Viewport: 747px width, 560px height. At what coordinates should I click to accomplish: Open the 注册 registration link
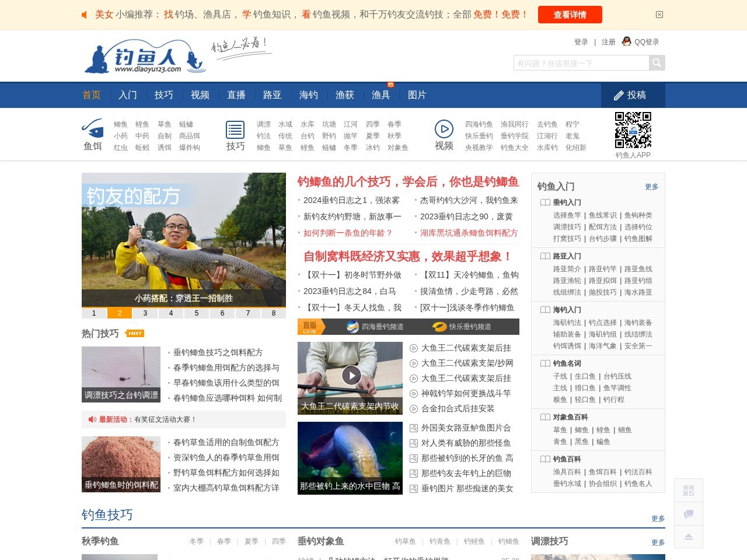coord(608,41)
